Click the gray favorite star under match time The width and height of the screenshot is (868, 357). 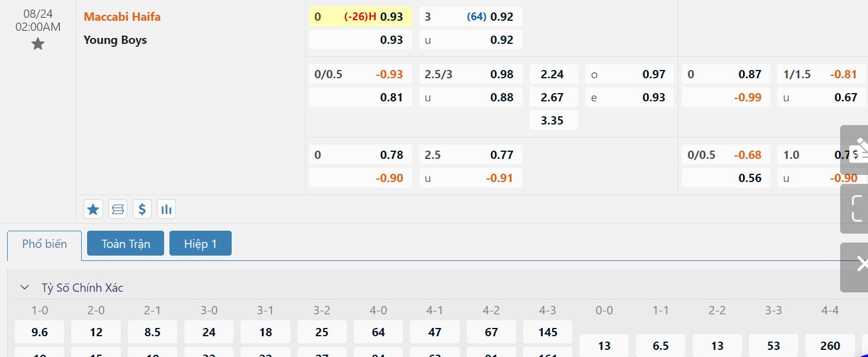pos(38,44)
